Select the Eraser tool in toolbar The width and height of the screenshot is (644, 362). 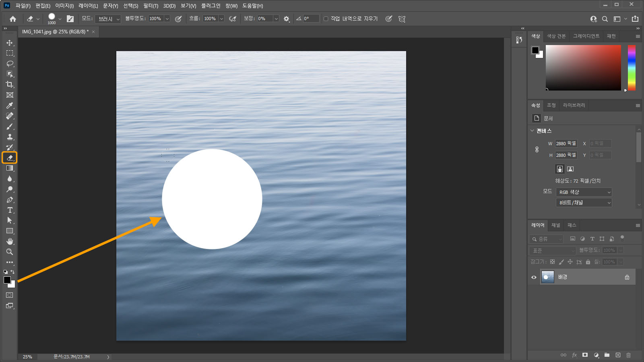[10, 158]
